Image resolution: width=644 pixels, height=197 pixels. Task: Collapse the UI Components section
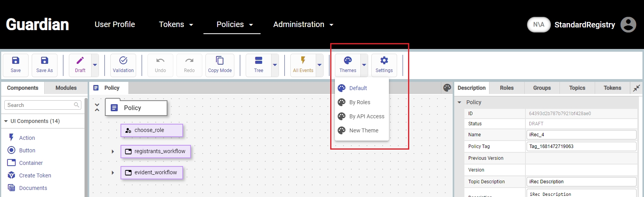click(6, 121)
